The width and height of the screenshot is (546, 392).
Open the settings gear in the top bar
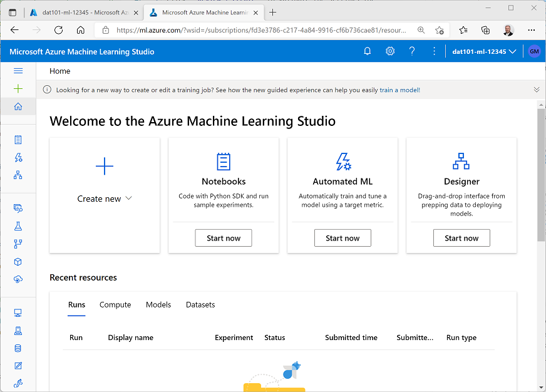389,51
